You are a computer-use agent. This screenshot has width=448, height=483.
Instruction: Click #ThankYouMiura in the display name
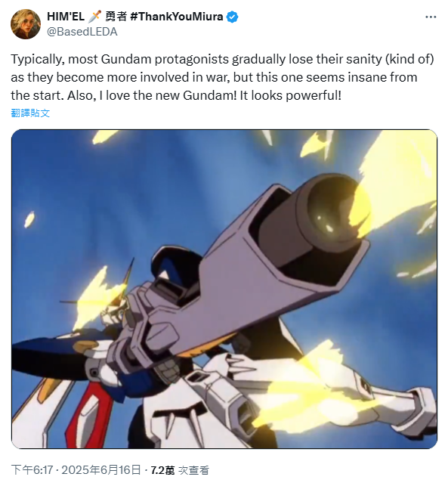pos(177,17)
